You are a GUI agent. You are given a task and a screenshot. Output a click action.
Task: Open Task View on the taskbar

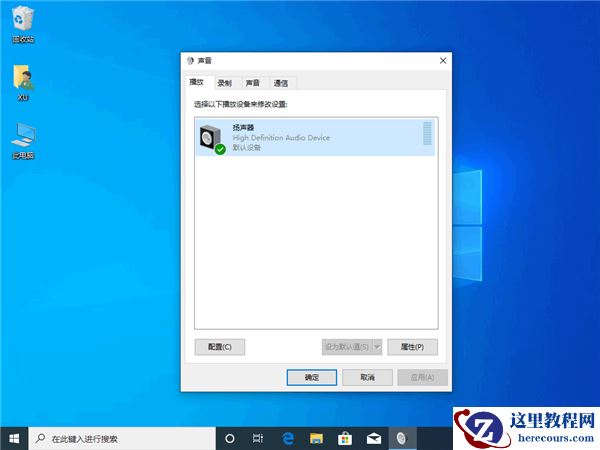point(258,439)
